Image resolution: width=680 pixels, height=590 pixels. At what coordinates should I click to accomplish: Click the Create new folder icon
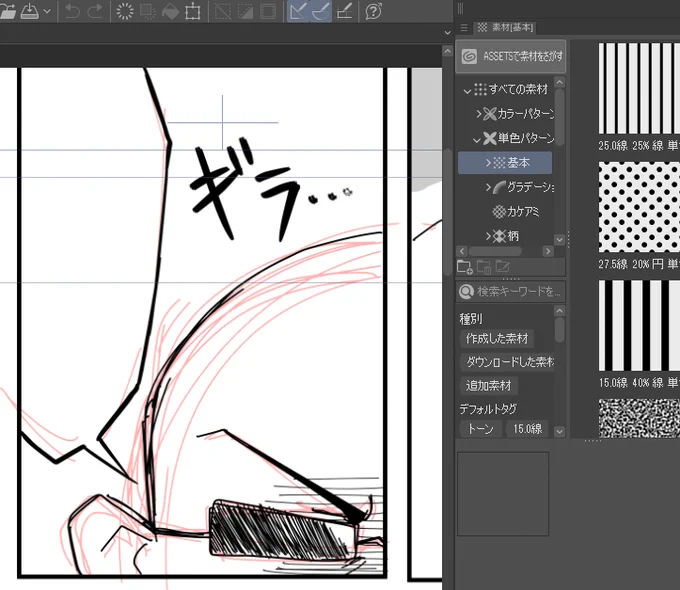[x=464, y=267]
